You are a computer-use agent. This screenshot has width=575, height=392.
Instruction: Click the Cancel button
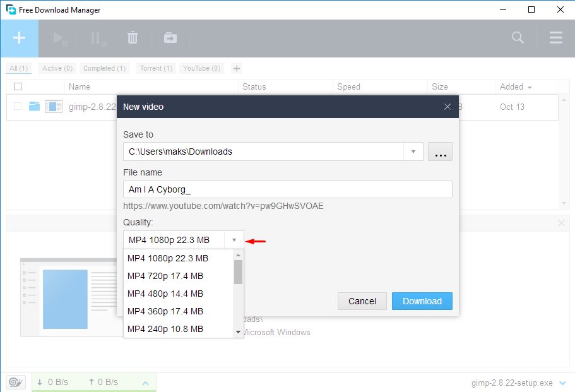[x=362, y=301]
